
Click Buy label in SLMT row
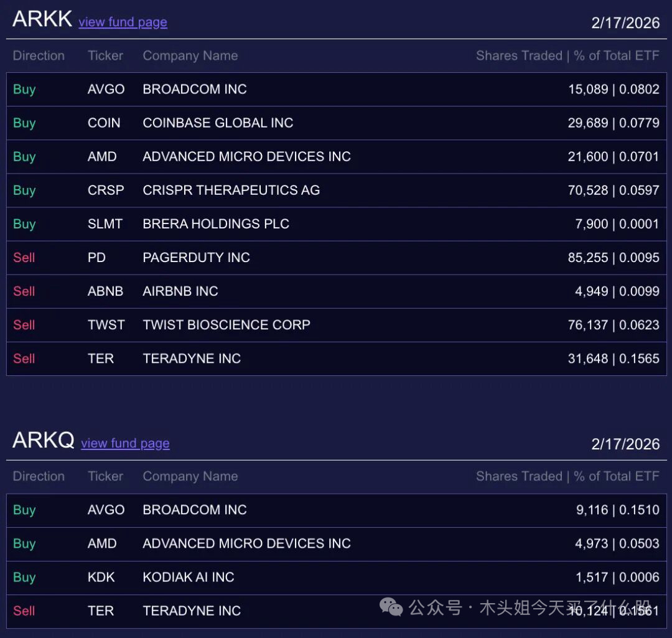pyautogui.click(x=24, y=224)
